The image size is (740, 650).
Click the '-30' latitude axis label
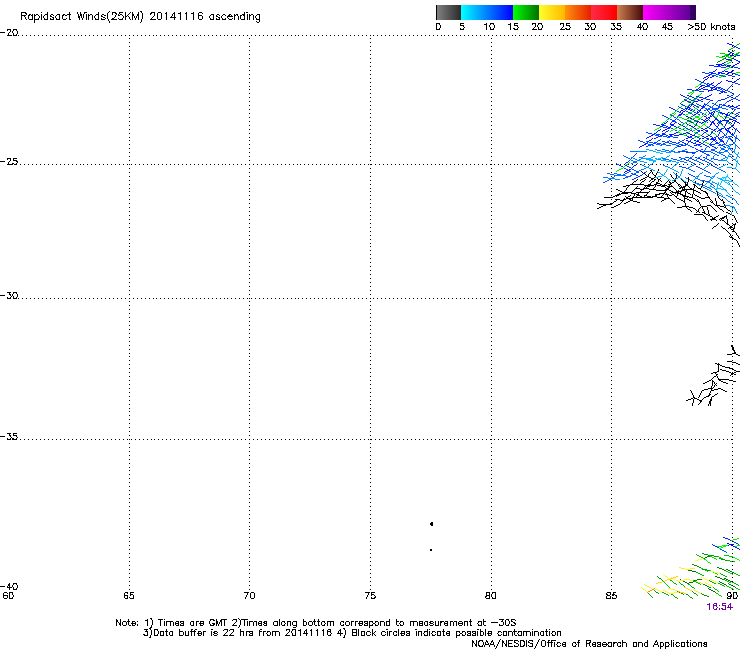click(9, 295)
